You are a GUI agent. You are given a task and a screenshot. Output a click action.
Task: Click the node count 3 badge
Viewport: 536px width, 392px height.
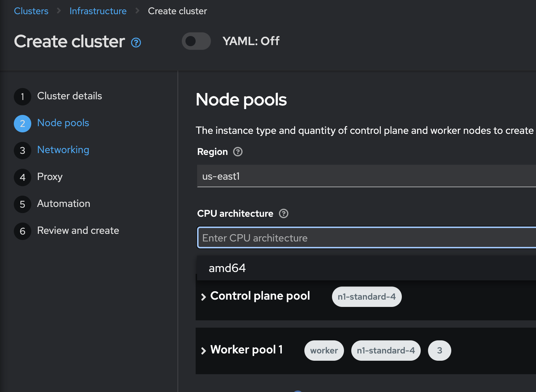click(439, 351)
